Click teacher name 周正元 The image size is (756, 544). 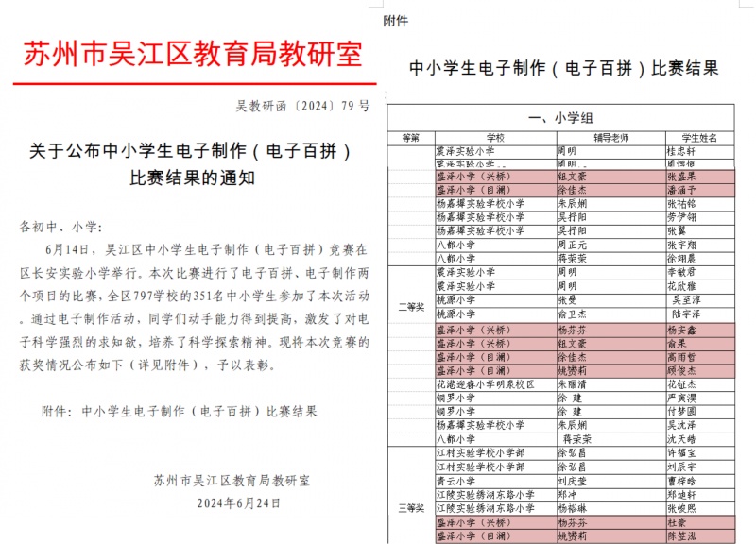pyautogui.click(x=572, y=245)
